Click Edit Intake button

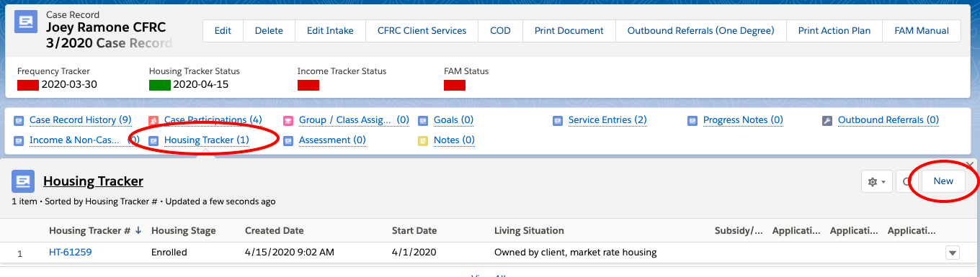click(330, 31)
